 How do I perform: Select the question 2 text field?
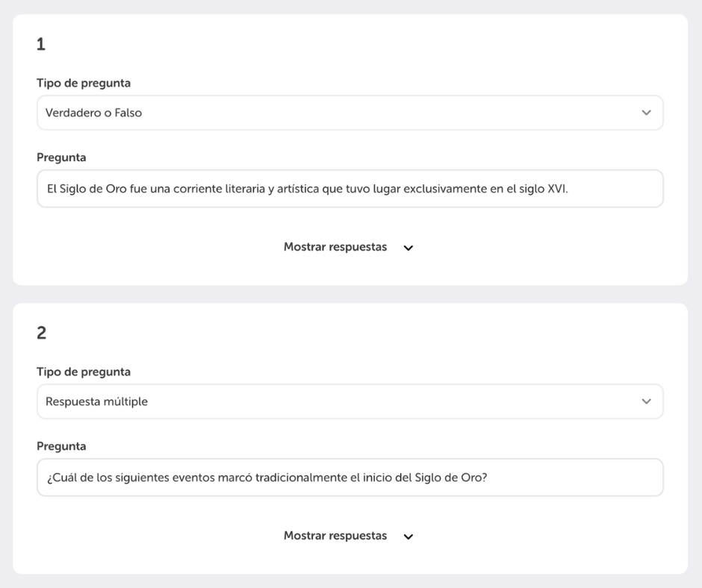(350, 478)
